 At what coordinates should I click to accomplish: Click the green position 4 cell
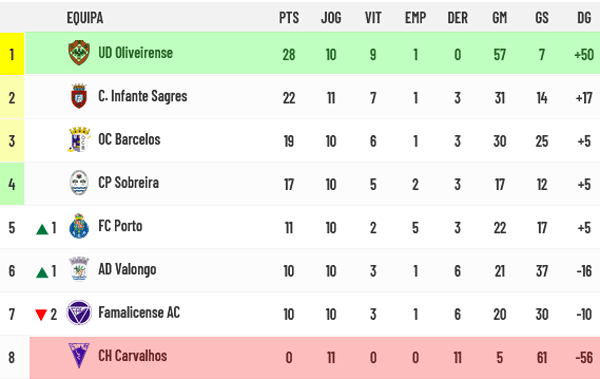pyautogui.click(x=12, y=184)
